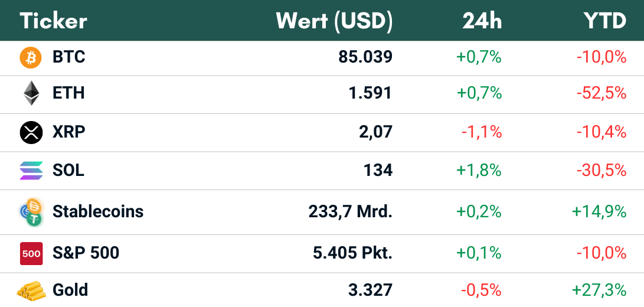Screen dimensions: 644x307
Task: Select the Ticker column header
Action: [x=54, y=21]
